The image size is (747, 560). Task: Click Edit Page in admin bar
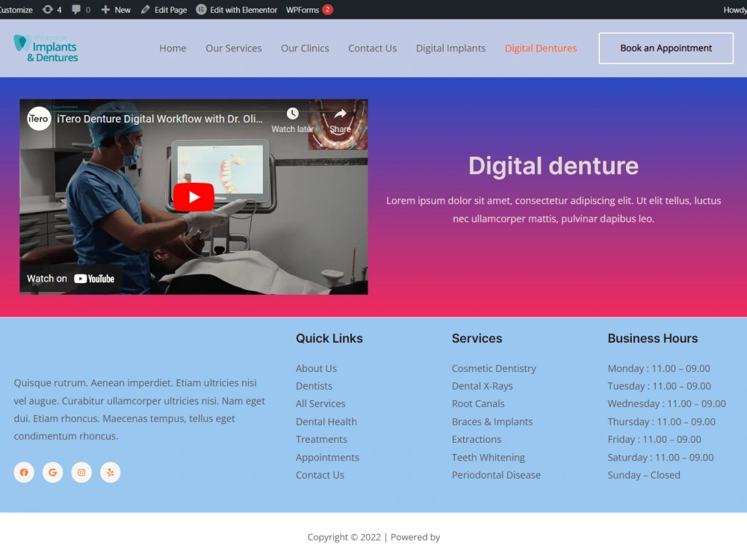tap(164, 10)
